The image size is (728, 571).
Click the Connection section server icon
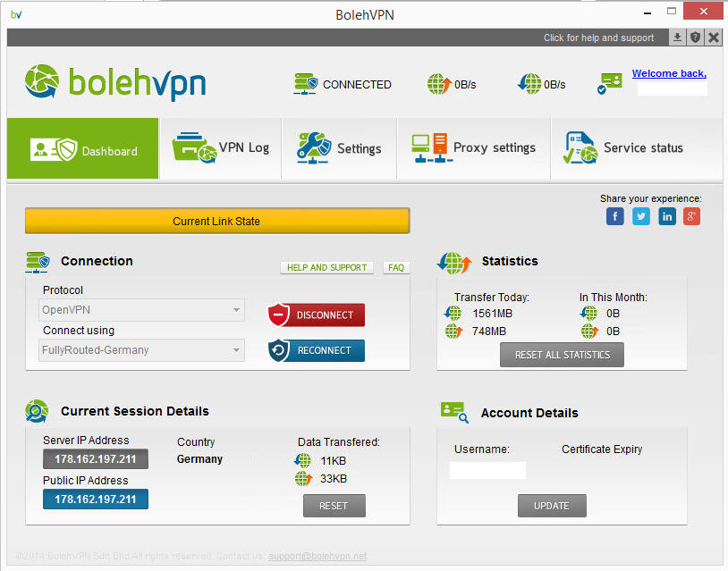pos(38,262)
